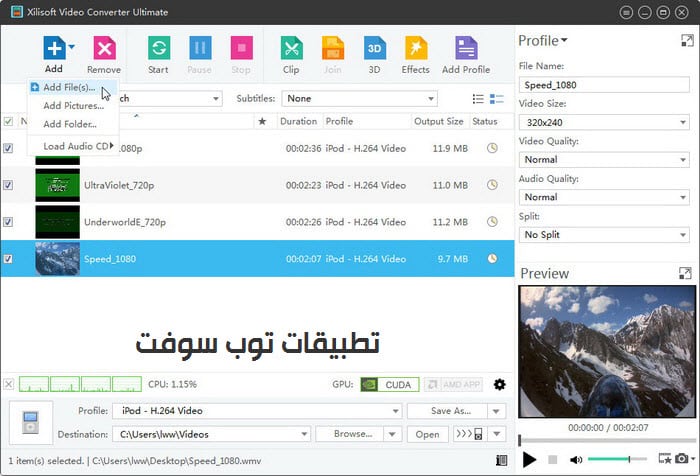The height and width of the screenshot is (476, 700).
Task: Click the Remove toolbar icon
Action: pos(104,48)
